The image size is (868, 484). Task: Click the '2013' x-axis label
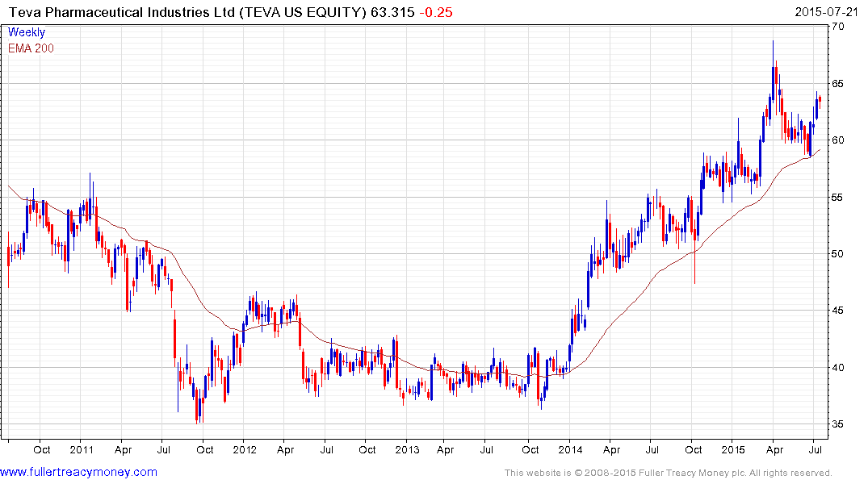(407, 449)
